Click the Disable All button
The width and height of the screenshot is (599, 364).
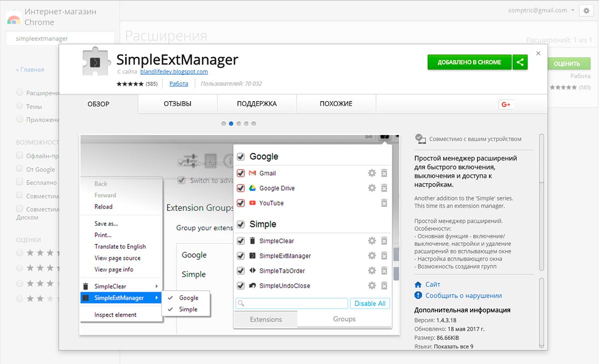click(370, 303)
